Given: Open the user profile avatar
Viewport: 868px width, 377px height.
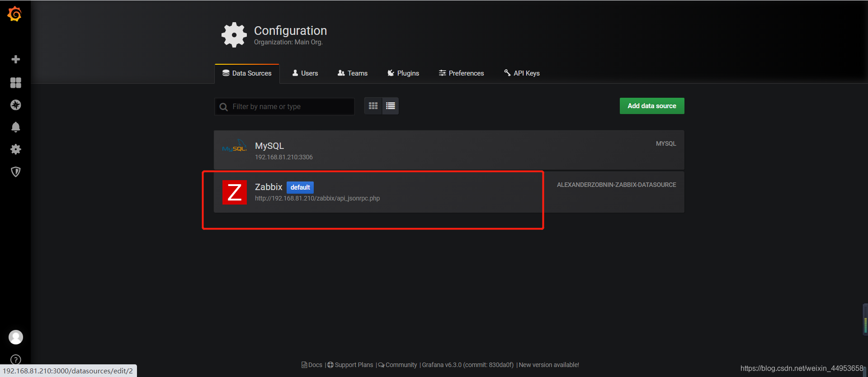Looking at the screenshot, I should click(16, 337).
